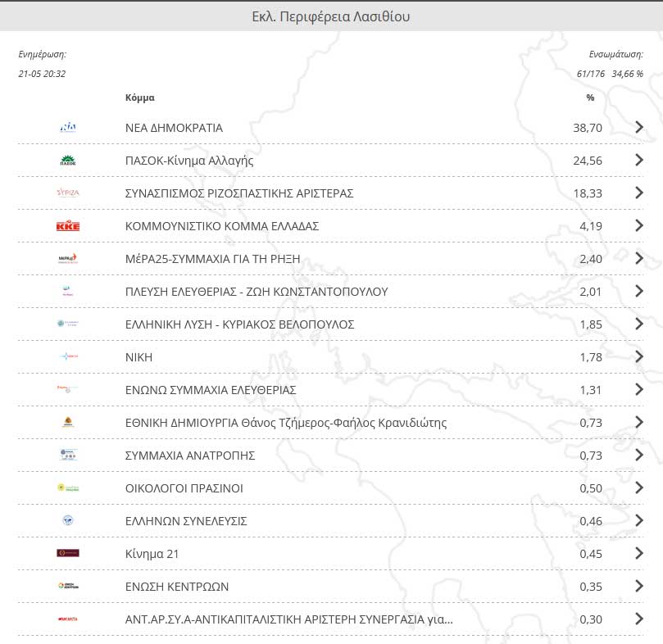Expand the ΣΥΝΑΣΠΙΣΜΟΣ ΡΙΖΟΣΠΑΣΤΙΚΗΣ ΑΡΙΣΤΕΡΑΣ chevron
663x644 pixels.
(639, 193)
